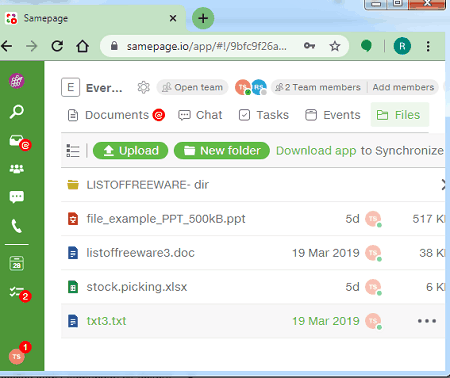Open the listoffreeware3.doc file
Image resolution: width=450 pixels, height=378 pixels.
pos(140,253)
